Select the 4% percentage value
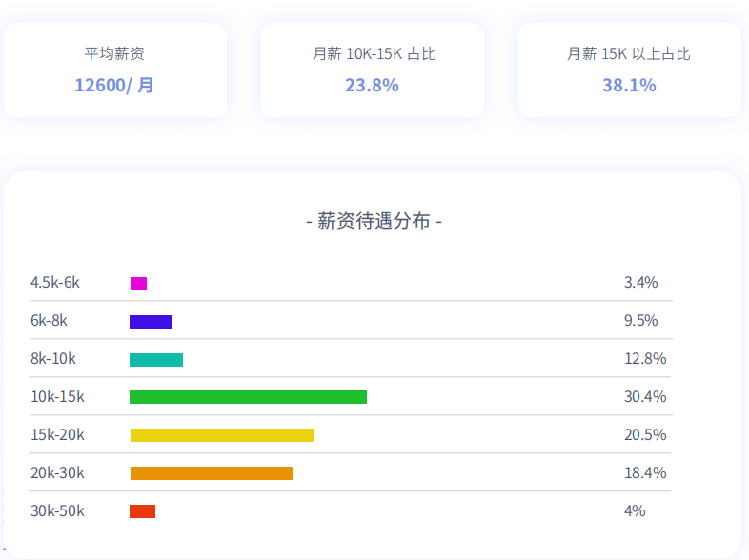Screen dimensions: 749x560 click(635, 511)
